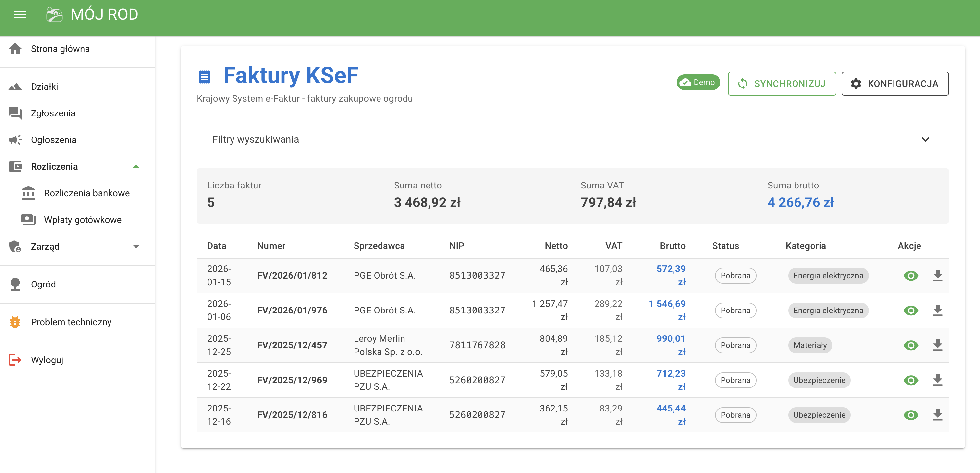Sort table by Brutto column header
The image size is (980, 473).
coord(672,246)
